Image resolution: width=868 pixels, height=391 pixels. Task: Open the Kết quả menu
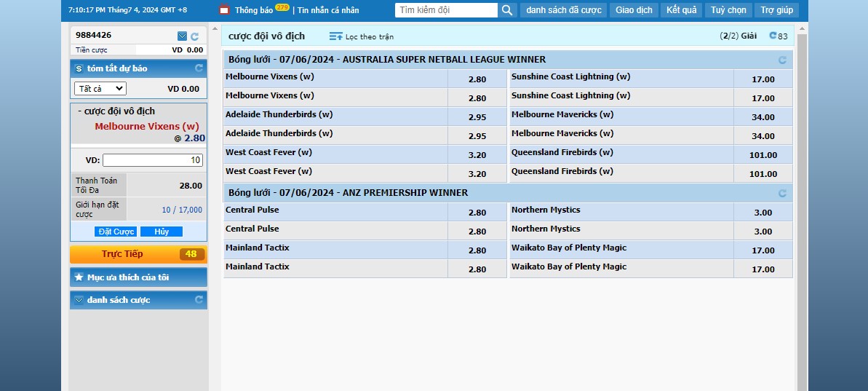[681, 10]
